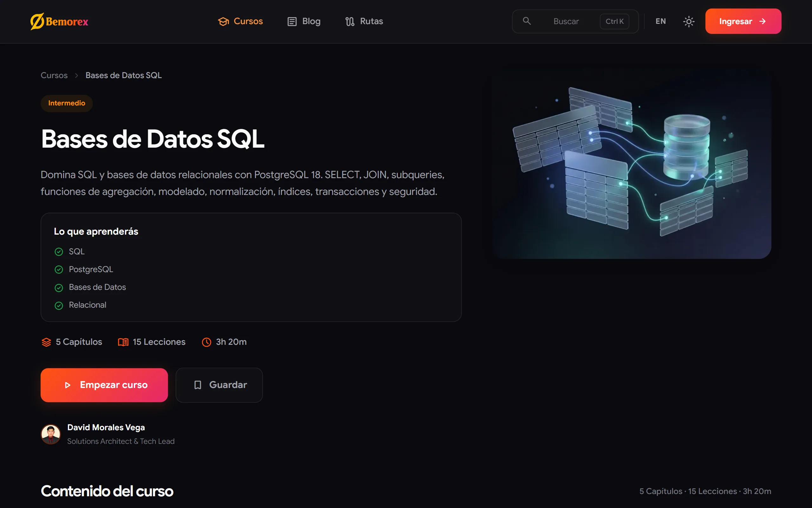This screenshot has width=812, height=508.
Task: Click the search magnifier icon
Action: pos(527,21)
